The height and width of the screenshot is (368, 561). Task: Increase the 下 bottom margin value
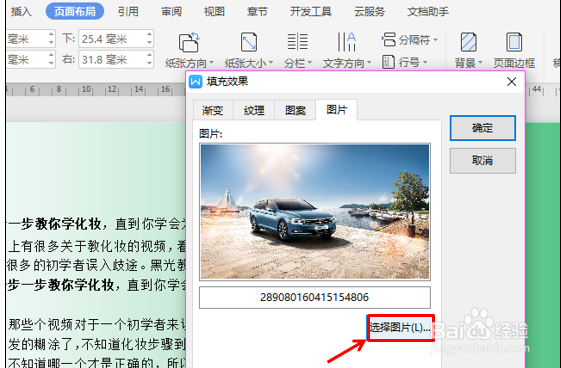(x=149, y=34)
